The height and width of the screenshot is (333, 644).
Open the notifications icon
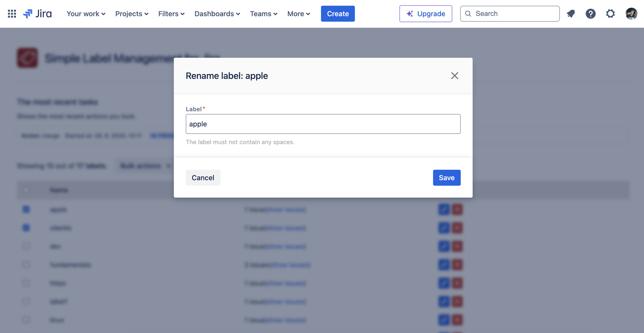click(571, 14)
